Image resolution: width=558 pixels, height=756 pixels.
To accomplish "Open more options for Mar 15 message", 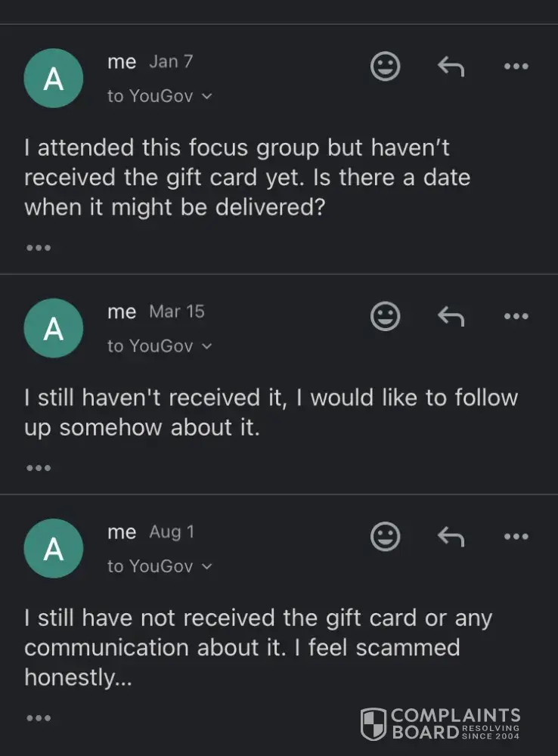I will click(516, 316).
